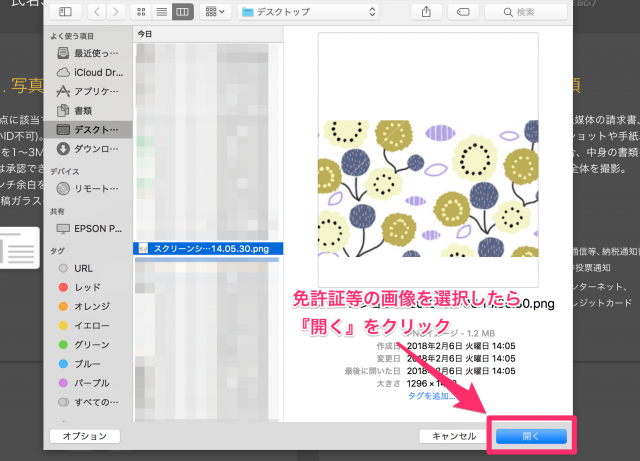Click the 開く button
640x461 pixels.
pyautogui.click(x=531, y=436)
